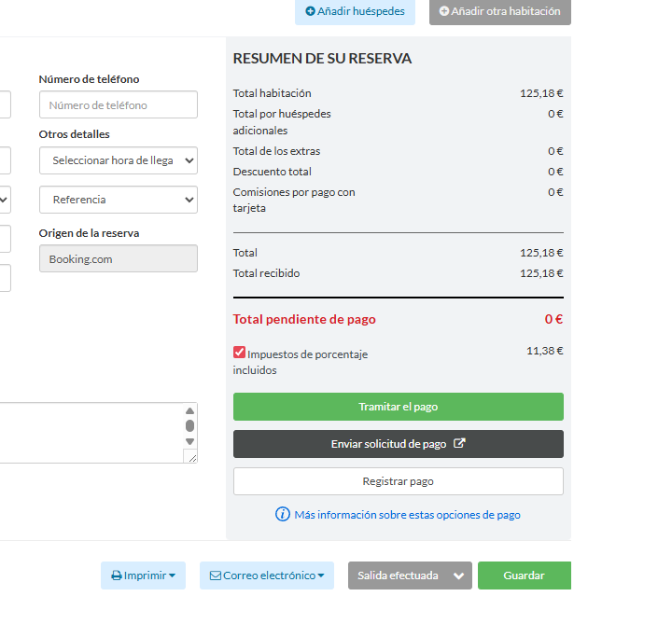Click the green Guardar button
The height and width of the screenshot is (624, 672).
tap(524, 575)
